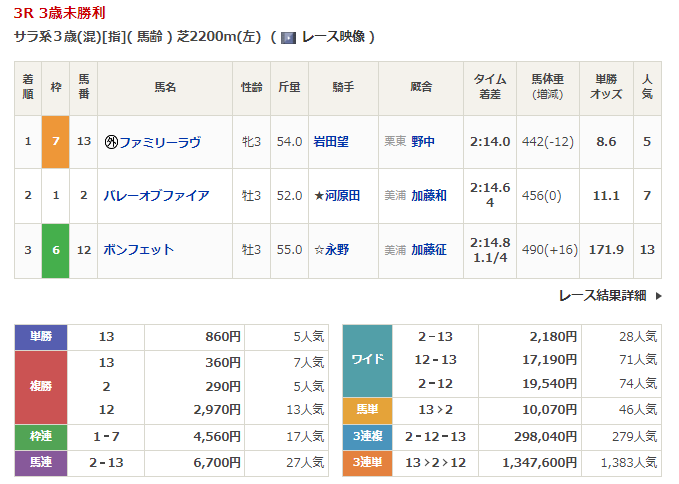Open trainer 加藤征 profile
Image resolution: width=679 pixels, height=484 pixels.
click(x=428, y=250)
